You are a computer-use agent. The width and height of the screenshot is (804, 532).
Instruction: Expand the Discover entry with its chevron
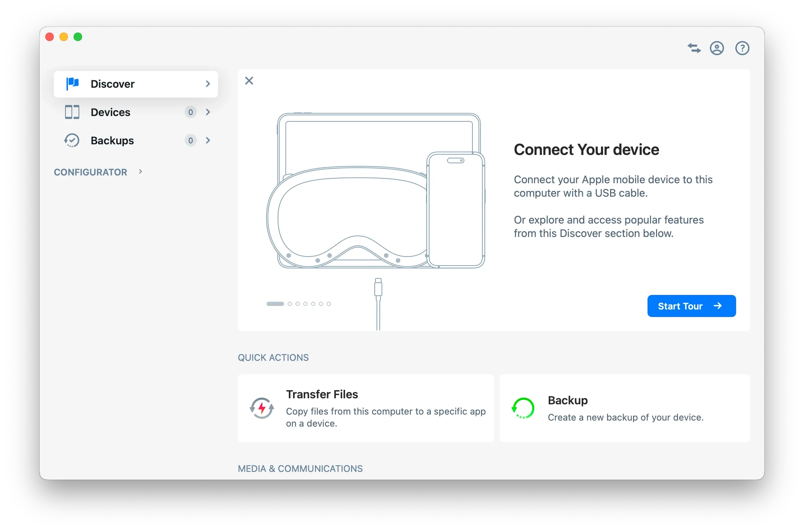pos(208,84)
